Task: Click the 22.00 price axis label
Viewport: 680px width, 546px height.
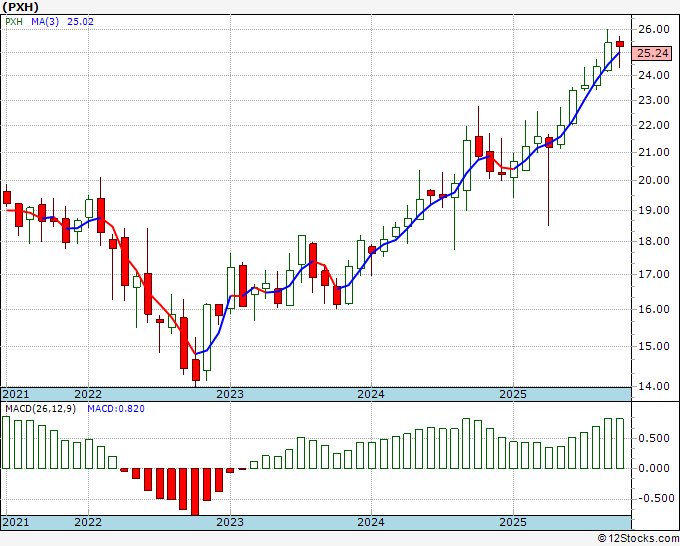Action: (654, 126)
